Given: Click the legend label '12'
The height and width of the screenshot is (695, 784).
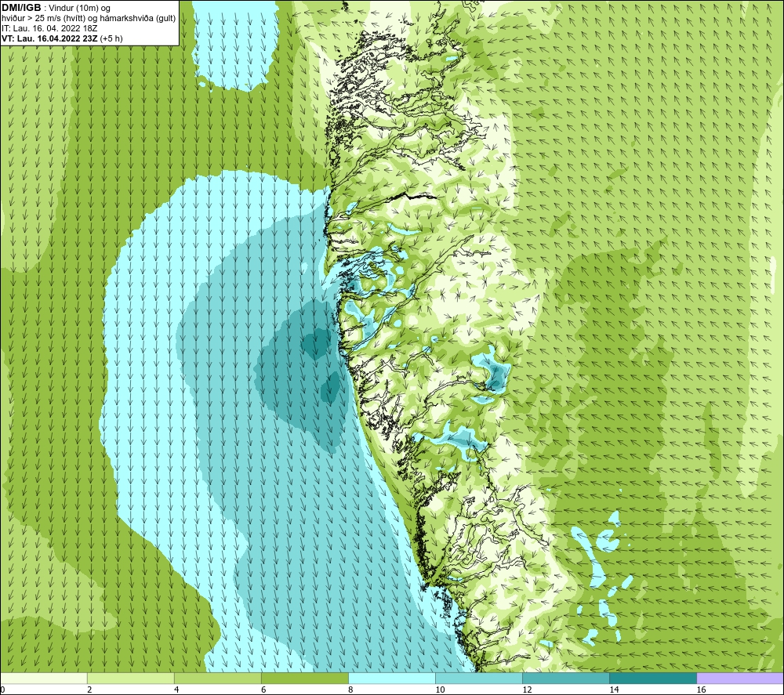Looking at the screenshot, I should [x=527, y=690].
